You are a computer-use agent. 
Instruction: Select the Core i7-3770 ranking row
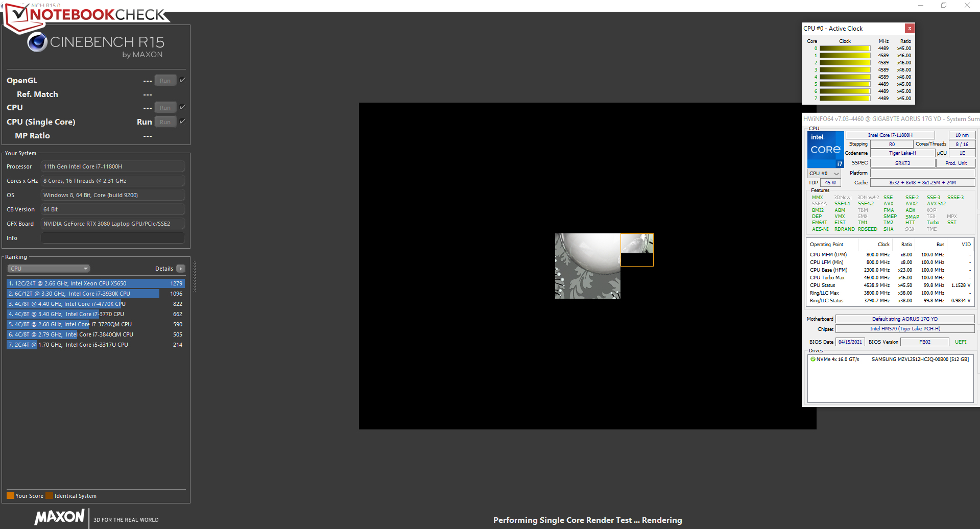click(x=95, y=314)
